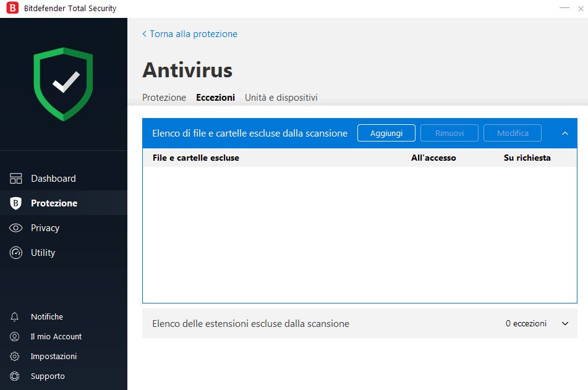Close the Bitdefender window
588x390 pixels.
581,8
